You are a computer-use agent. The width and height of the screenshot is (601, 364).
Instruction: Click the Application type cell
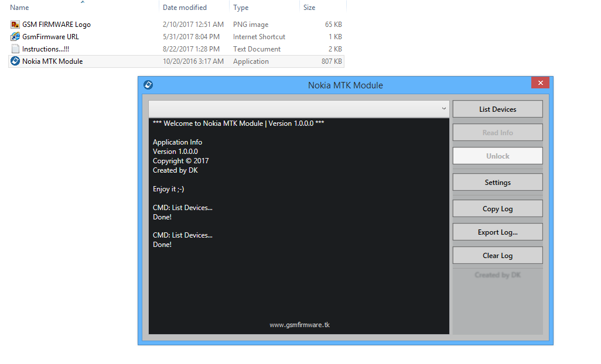251,61
